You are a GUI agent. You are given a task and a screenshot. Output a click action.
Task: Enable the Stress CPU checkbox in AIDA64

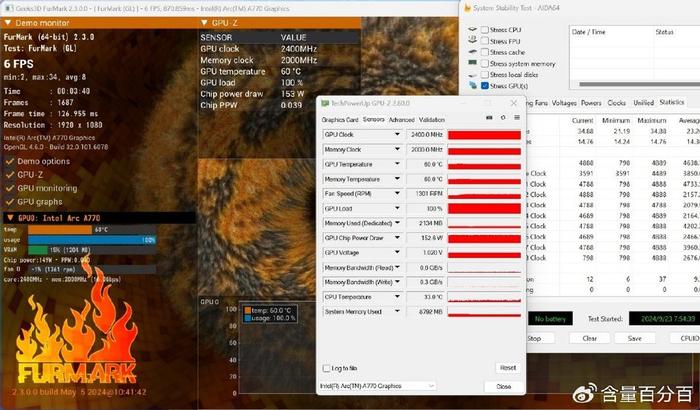[x=484, y=29]
